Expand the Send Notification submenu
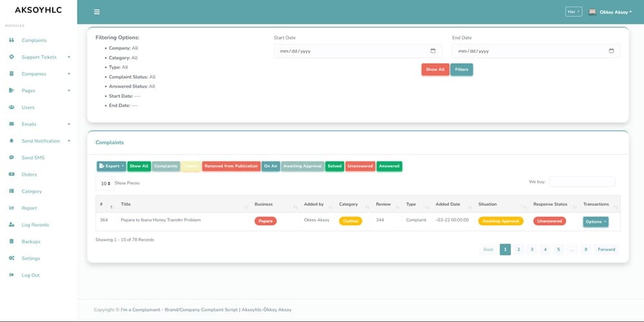The image size is (644, 322). [68, 141]
